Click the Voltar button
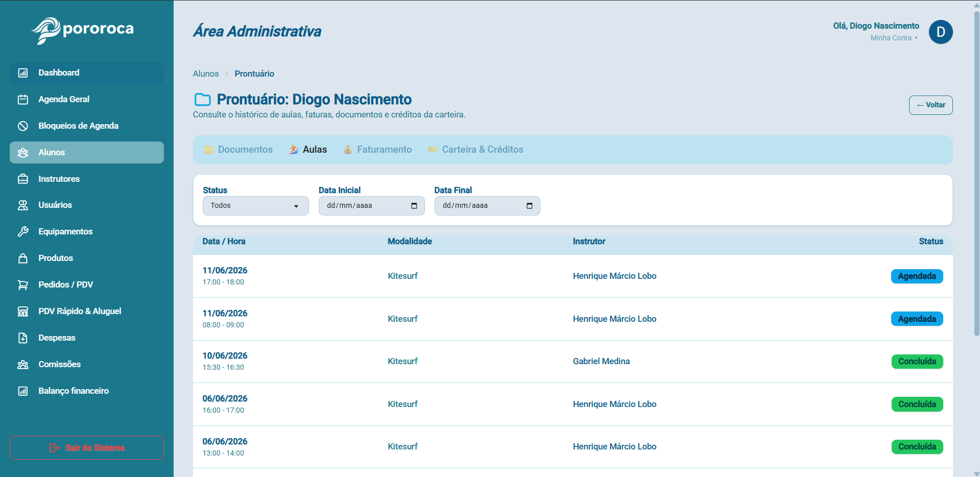Viewport: 980px width, 477px height. click(930, 105)
